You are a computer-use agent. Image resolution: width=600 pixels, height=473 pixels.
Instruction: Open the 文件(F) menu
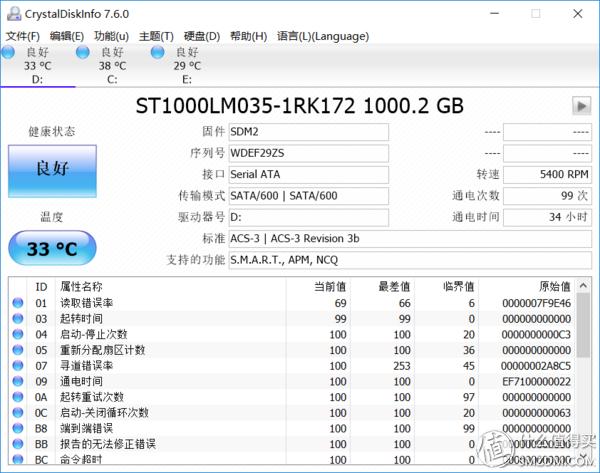click(x=23, y=36)
